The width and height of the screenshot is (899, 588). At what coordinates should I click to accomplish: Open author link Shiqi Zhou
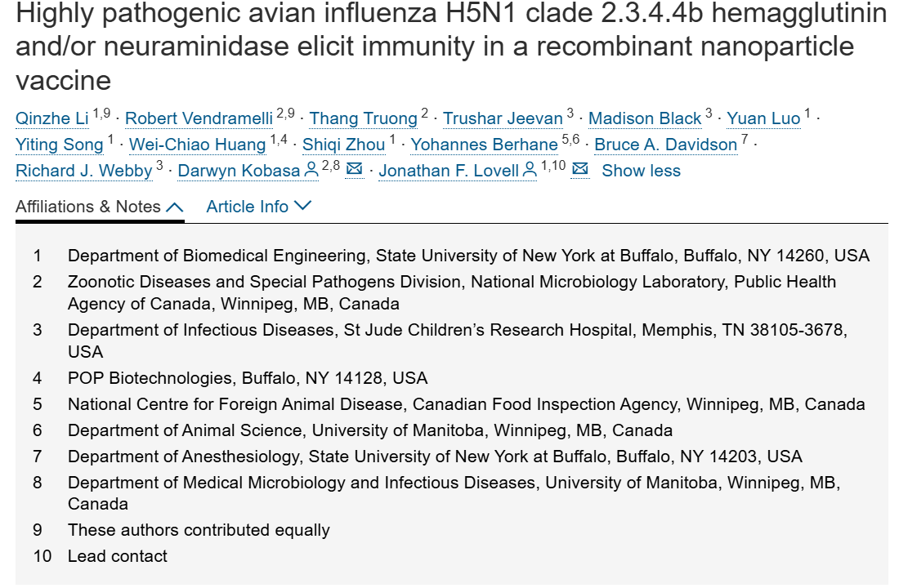pos(343,145)
